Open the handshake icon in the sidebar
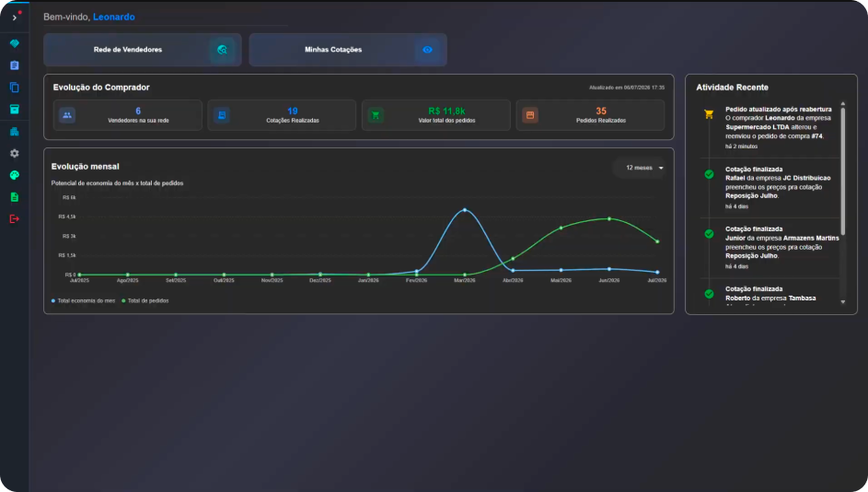Screen dimensions: 868x492 coord(15,43)
